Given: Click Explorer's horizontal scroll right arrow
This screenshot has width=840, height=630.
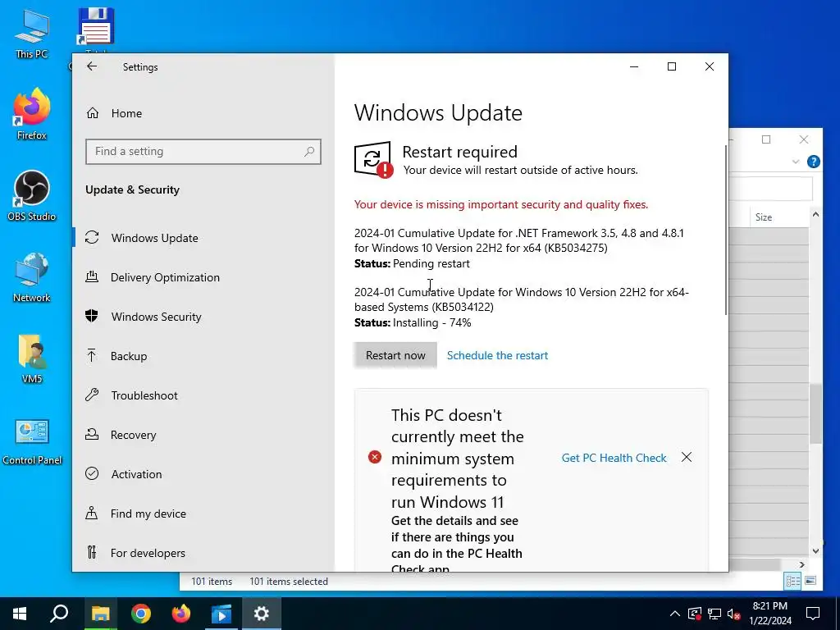Looking at the screenshot, I should [802, 564].
